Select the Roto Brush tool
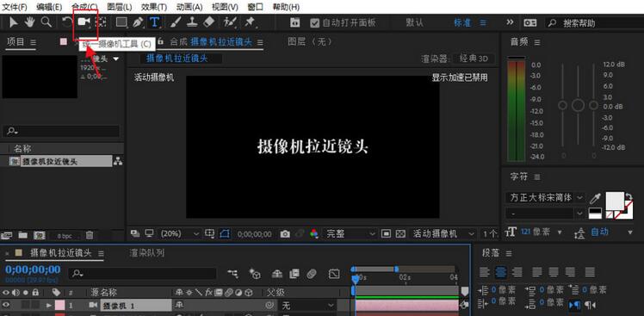The image size is (644, 316). [230, 22]
